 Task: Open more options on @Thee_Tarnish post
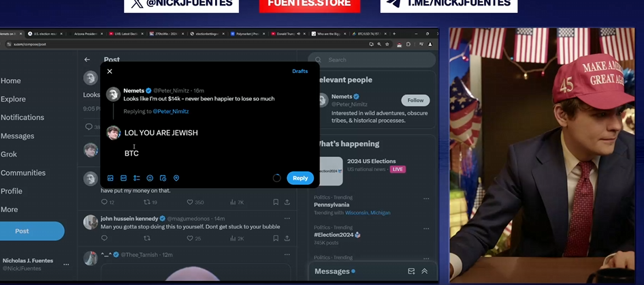[287, 254]
